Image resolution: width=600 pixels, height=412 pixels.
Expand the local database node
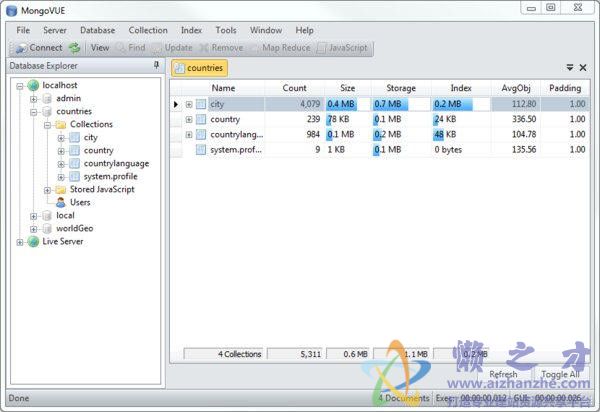pyautogui.click(x=34, y=216)
